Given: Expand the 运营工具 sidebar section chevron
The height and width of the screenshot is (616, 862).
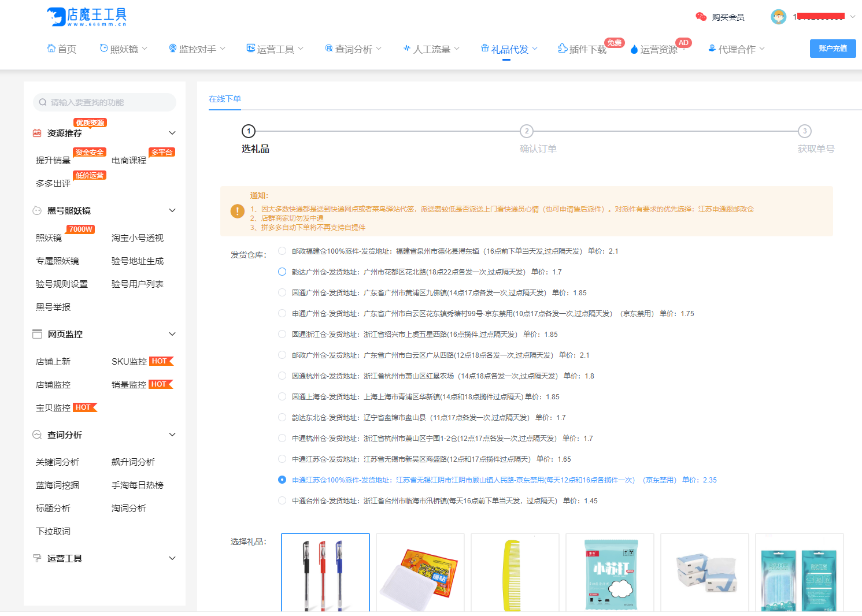Looking at the screenshot, I should 172,558.
